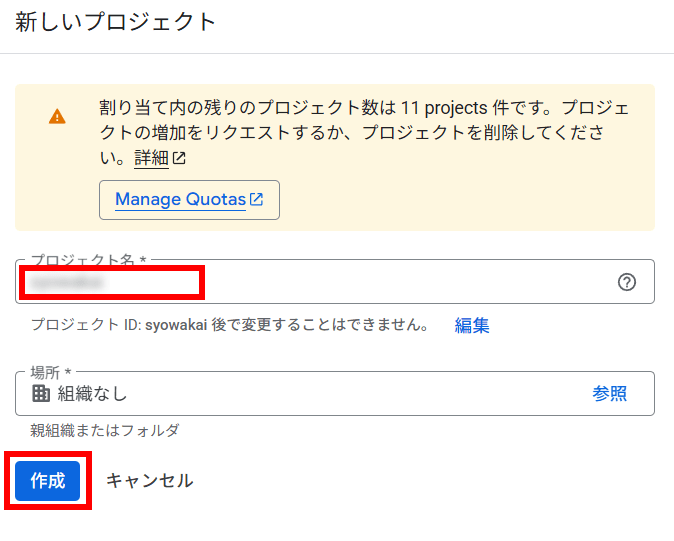Click the orange warning triangle icon
This screenshot has height=541, width=674.
(x=57, y=116)
